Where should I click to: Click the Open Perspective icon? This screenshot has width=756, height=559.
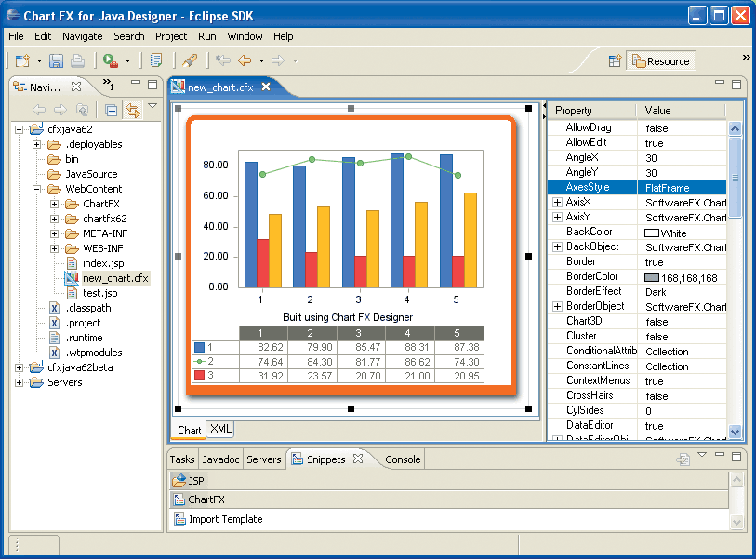615,61
